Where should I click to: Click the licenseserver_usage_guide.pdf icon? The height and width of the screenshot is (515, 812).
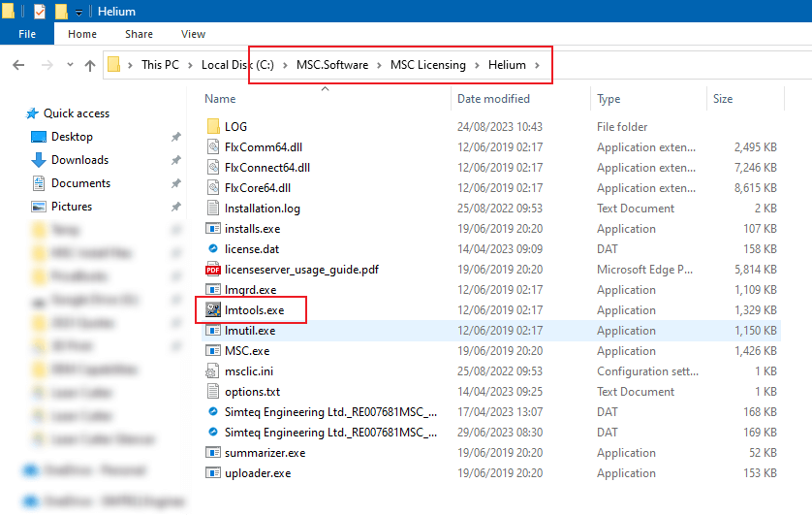213,270
